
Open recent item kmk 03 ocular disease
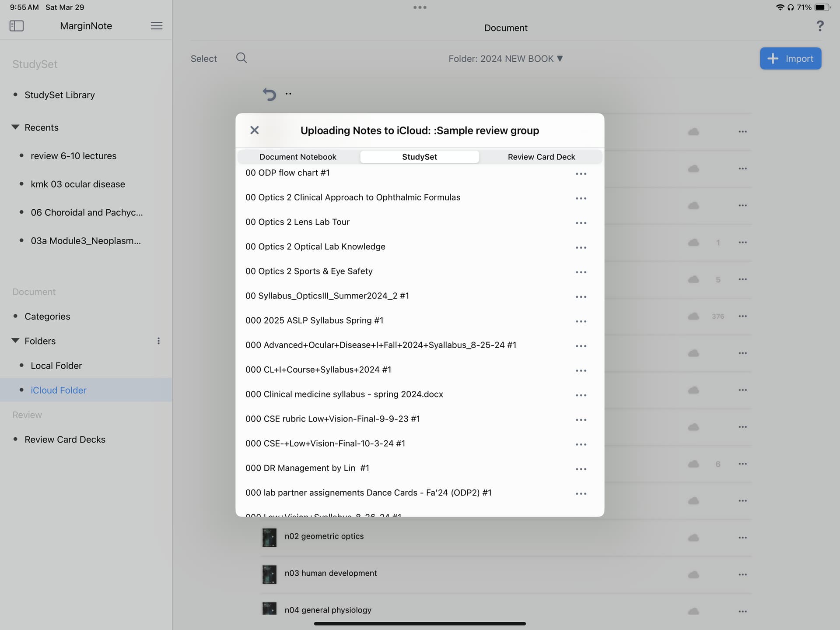78,184
